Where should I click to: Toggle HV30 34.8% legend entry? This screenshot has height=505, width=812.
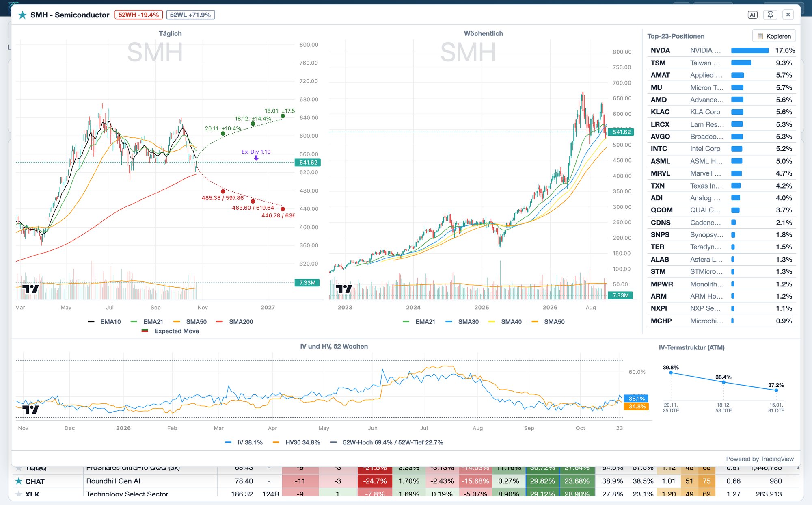296,442
